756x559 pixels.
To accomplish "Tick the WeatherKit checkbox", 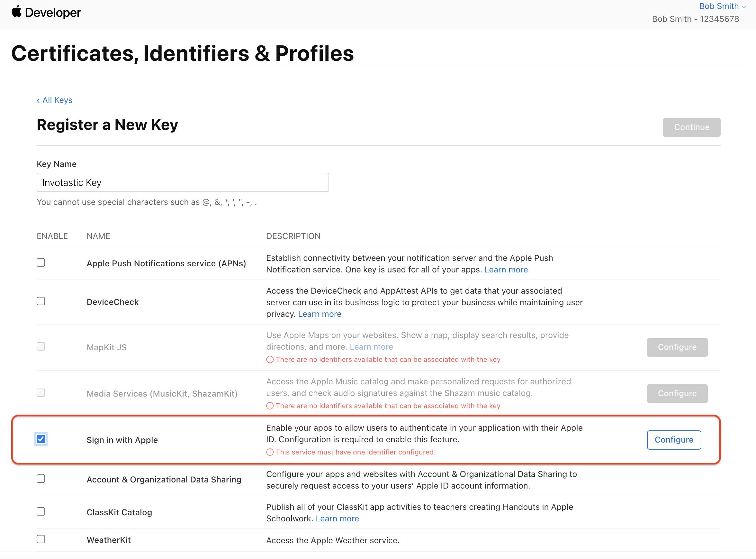I will [41, 539].
